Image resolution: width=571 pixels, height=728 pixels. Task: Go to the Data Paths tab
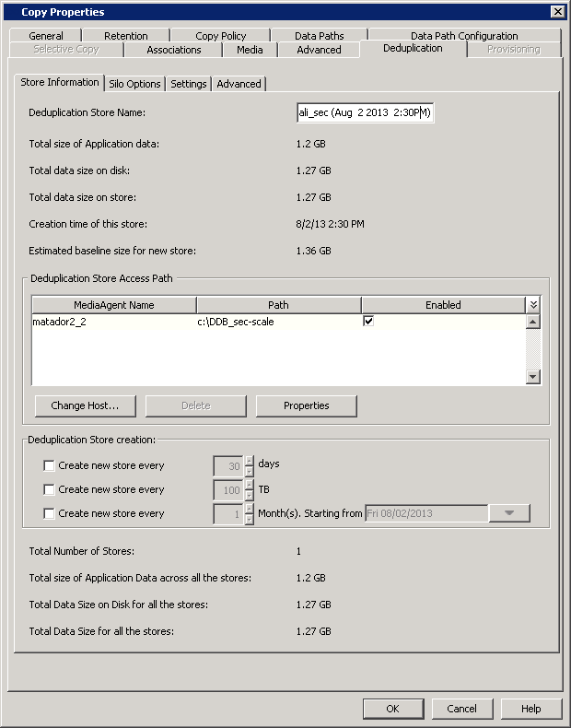point(320,36)
